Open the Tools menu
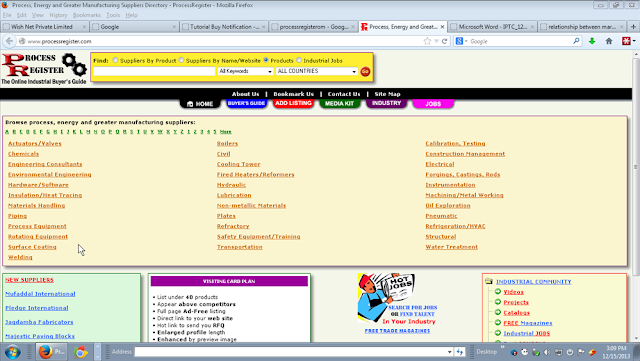This screenshot has height=361, width=640. click(x=113, y=15)
